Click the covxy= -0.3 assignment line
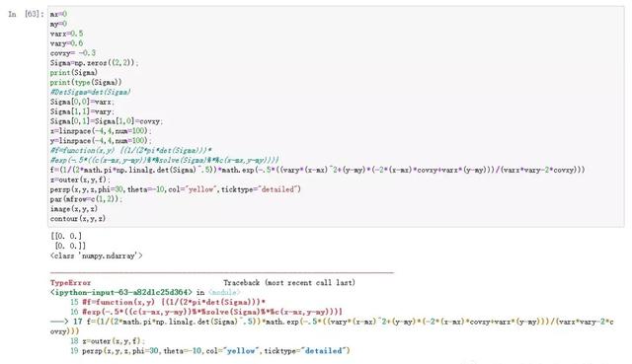The image size is (632, 364). 73,52
